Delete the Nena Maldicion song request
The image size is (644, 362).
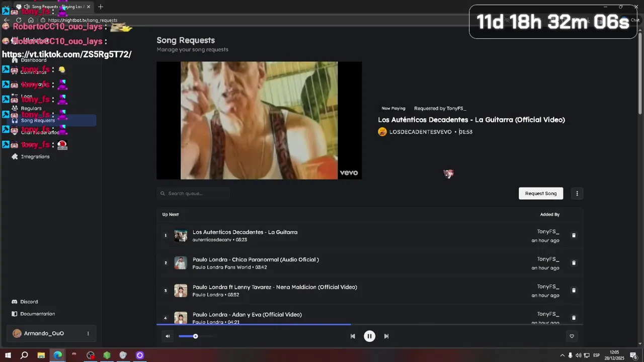tap(574, 290)
